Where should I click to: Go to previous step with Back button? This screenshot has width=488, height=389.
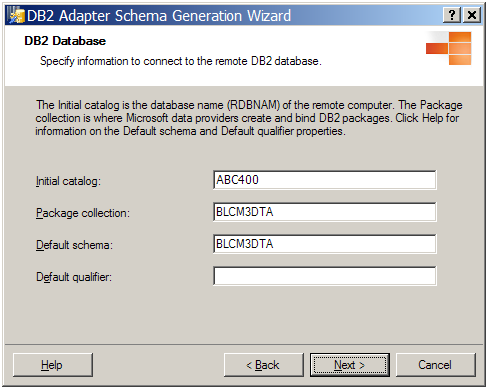[x=264, y=365]
